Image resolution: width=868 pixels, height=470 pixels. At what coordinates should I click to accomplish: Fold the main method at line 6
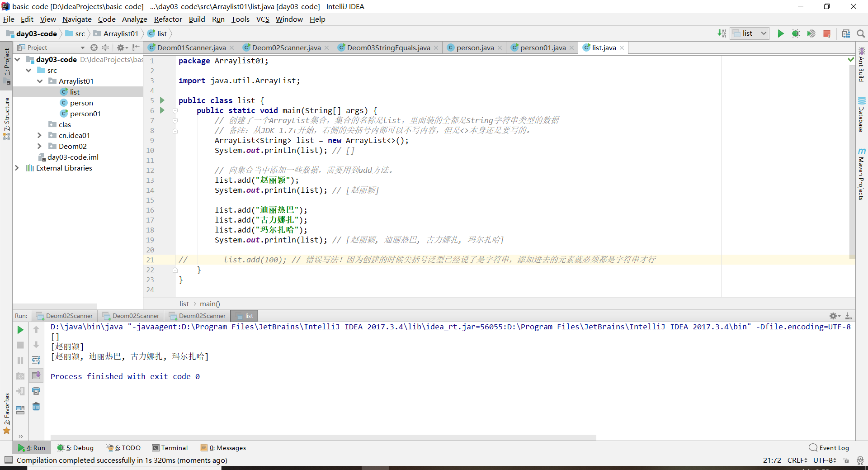pos(175,110)
